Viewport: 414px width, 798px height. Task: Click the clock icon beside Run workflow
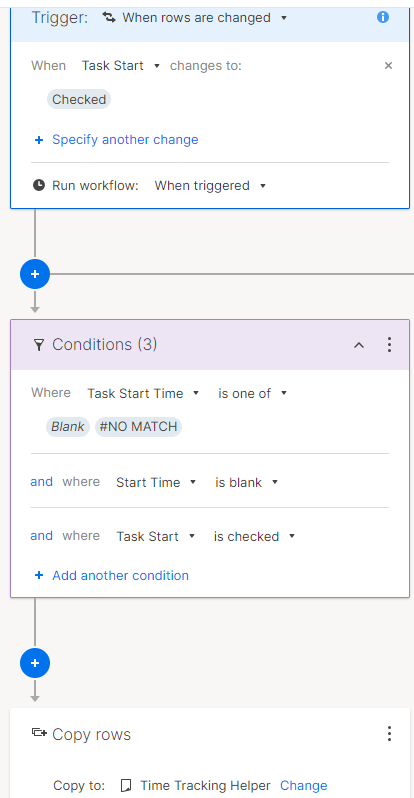tap(39, 185)
